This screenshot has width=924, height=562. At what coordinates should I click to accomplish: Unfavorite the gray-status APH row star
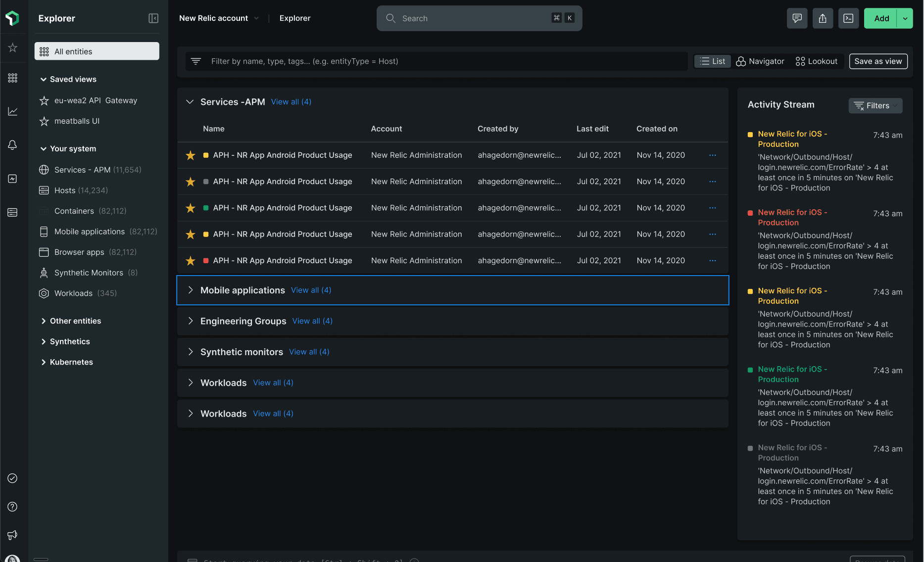(x=191, y=182)
